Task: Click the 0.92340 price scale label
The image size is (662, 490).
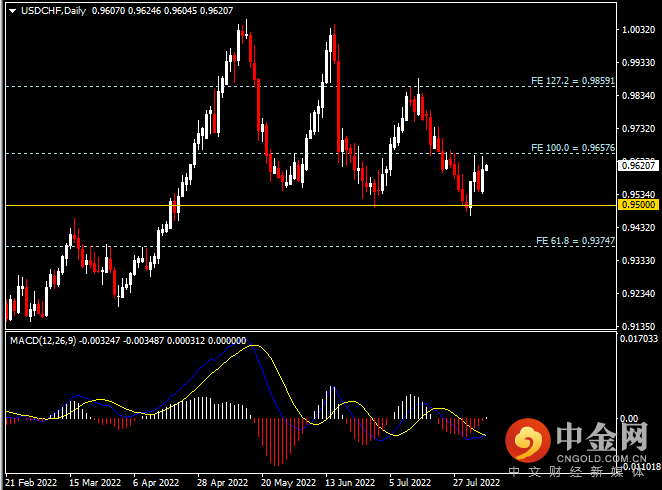Action: 639,293
